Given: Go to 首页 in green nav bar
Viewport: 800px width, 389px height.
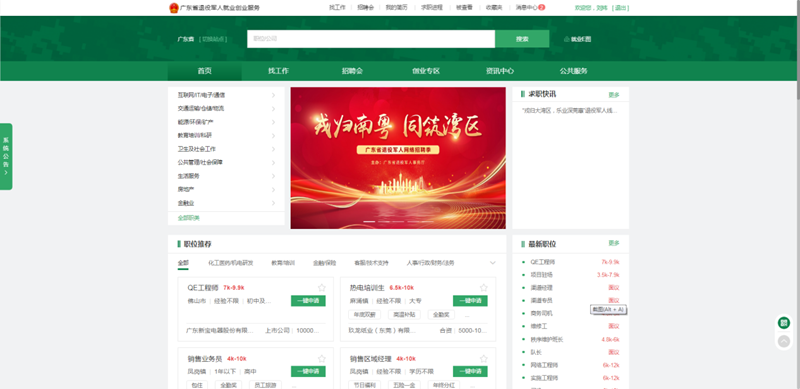Looking at the screenshot, I should (205, 71).
